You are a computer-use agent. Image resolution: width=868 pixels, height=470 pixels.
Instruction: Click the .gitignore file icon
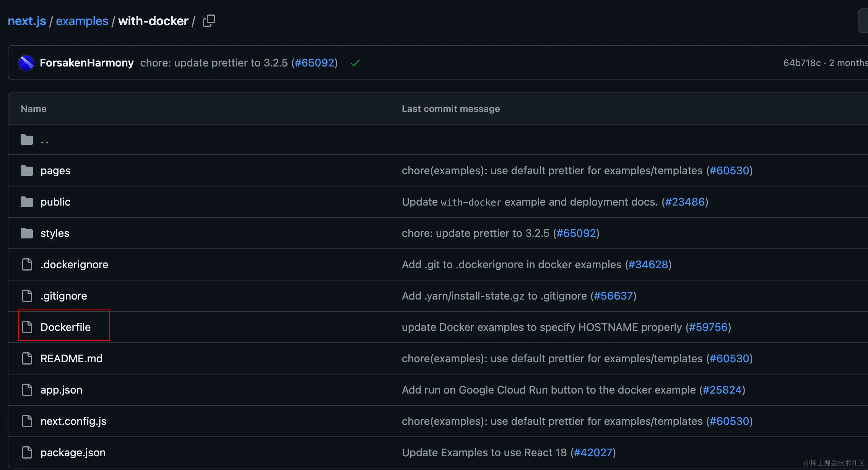[27, 296]
